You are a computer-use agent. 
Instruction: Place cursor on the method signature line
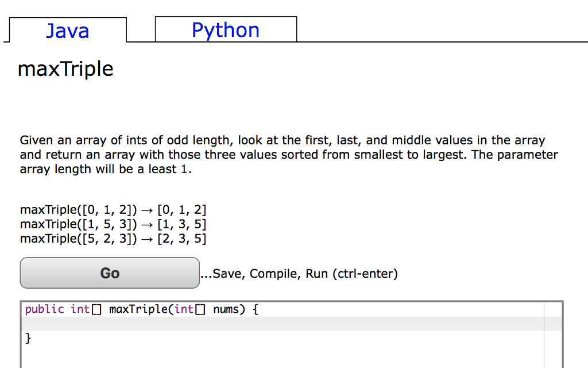click(141, 309)
